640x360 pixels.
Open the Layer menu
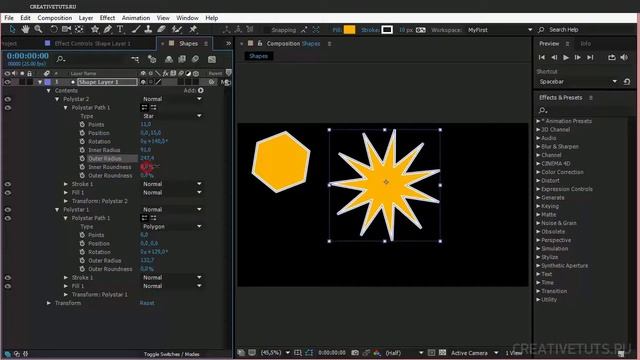pos(86,18)
